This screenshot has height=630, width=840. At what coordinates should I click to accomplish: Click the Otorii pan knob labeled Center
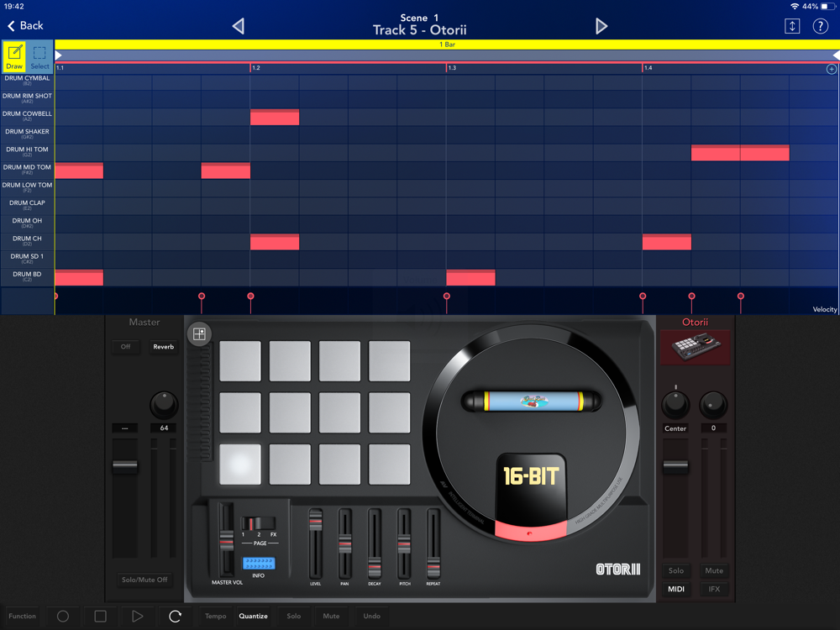click(675, 405)
